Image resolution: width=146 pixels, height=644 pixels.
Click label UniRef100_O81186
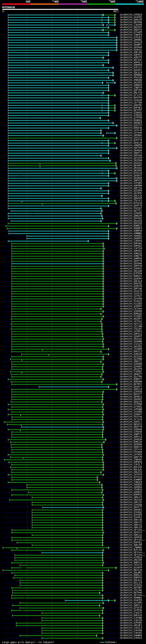click(131, 271)
